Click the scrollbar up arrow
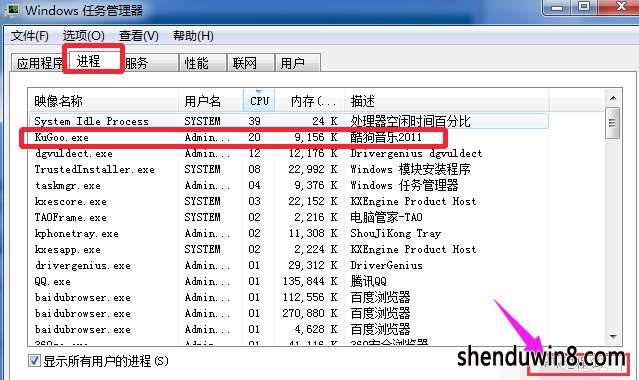The width and height of the screenshot is (639, 380). 613,98
